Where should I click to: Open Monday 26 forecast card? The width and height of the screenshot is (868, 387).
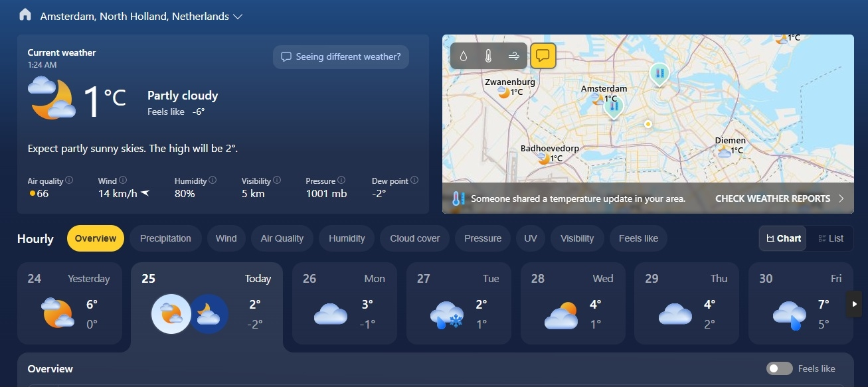click(x=345, y=303)
